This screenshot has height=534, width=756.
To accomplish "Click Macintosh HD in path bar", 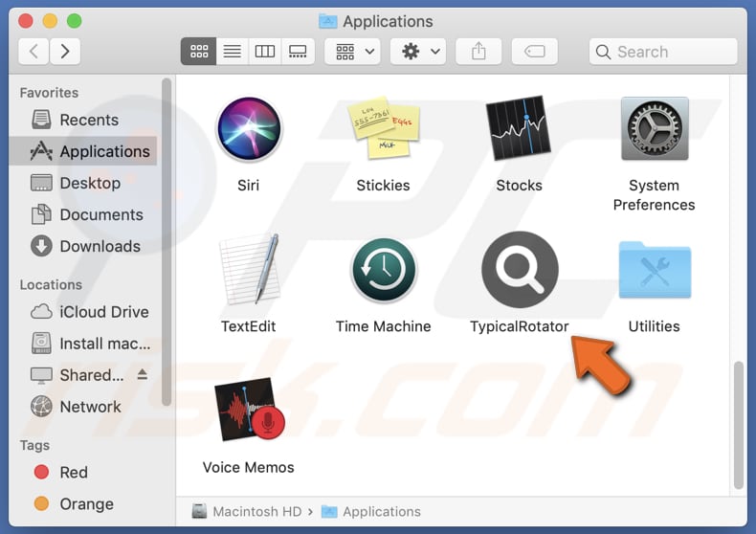I will [x=247, y=511].
